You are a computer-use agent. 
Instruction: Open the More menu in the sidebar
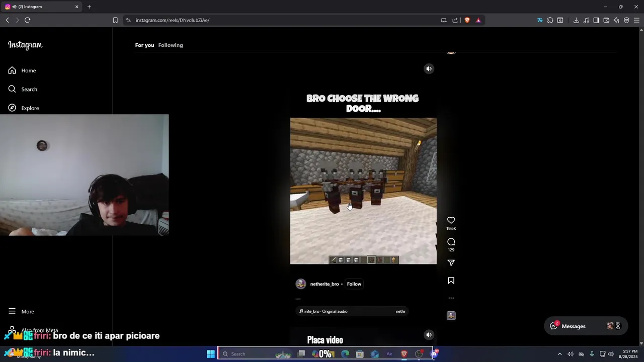click(21, 312)
